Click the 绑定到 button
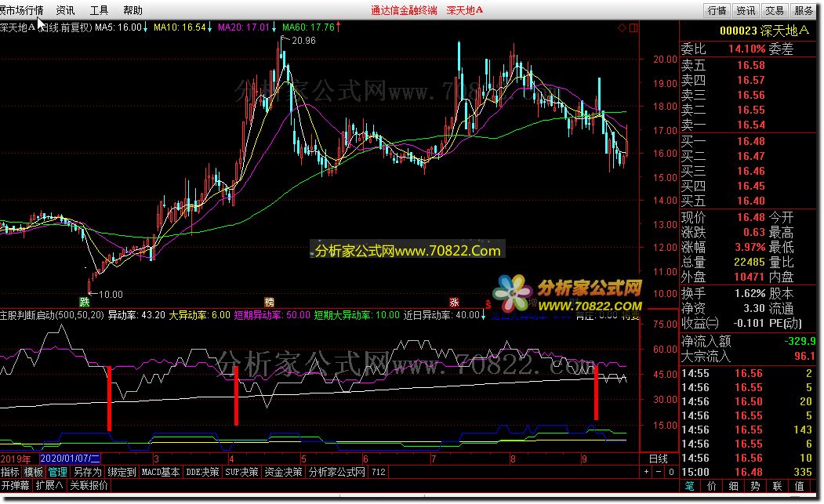Screen dimensions: 824x504 click(122, 472)
